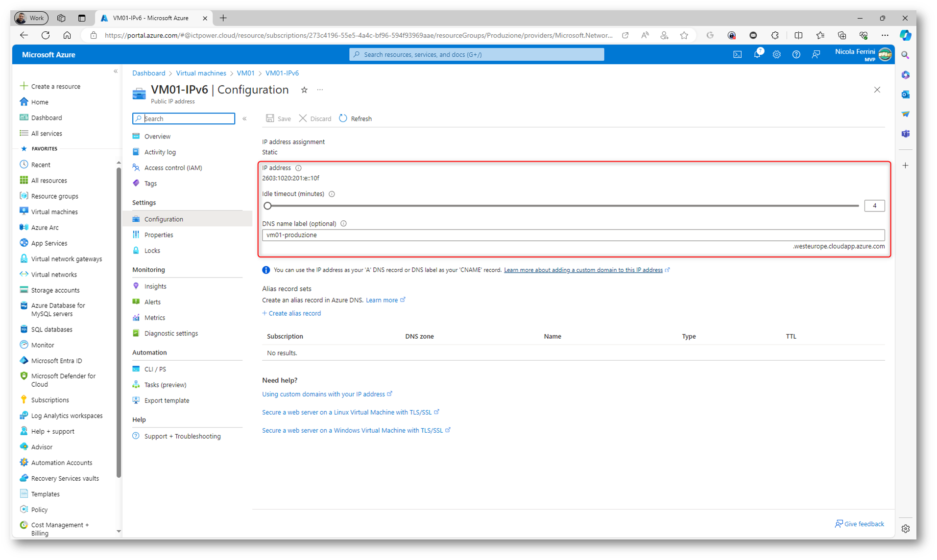Open the Edge sidebar search icon

(905, 55)
